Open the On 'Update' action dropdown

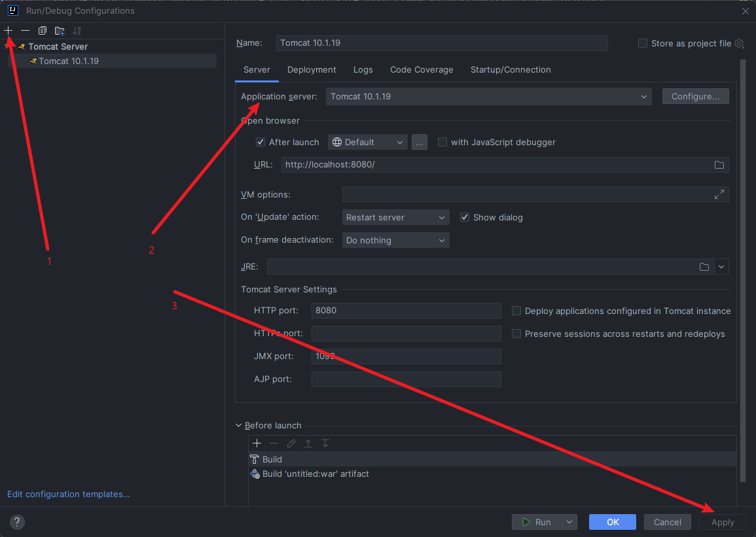395,217
